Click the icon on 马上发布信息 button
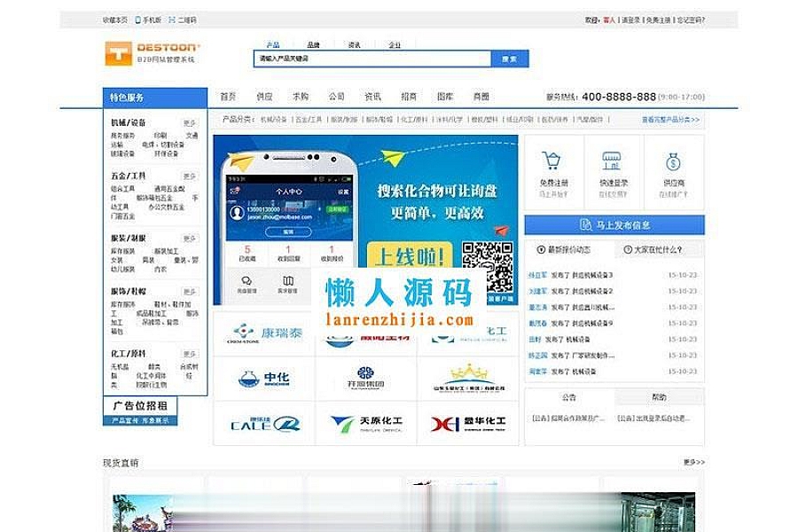 (x=586, y=225)
